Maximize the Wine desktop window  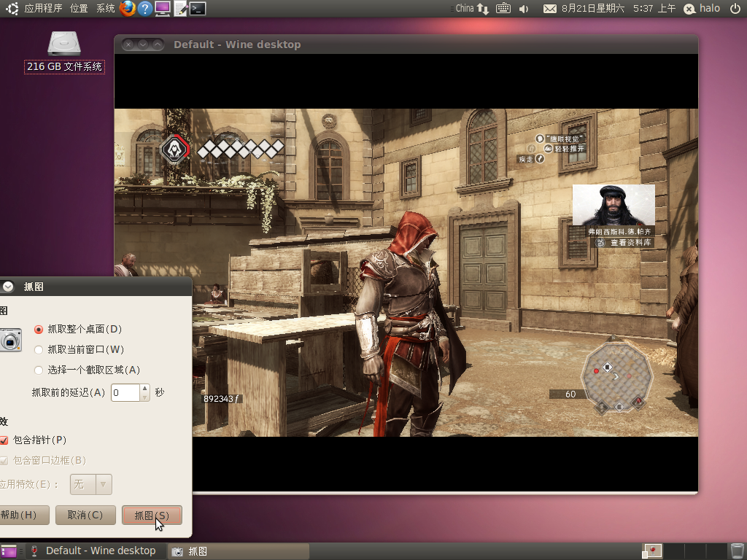click(x=158, y=44)
